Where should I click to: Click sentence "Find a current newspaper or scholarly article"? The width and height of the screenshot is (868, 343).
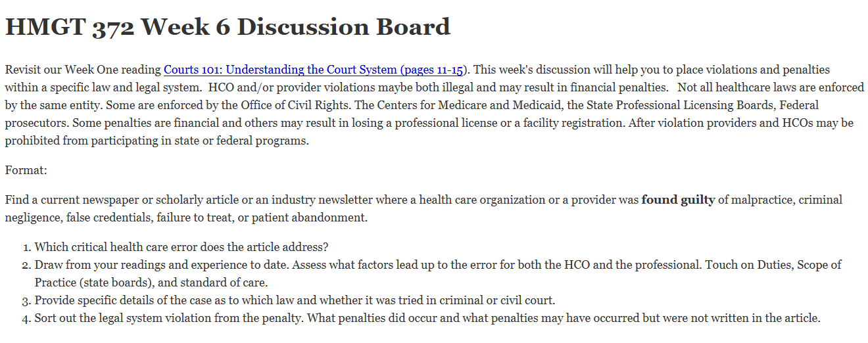pyautogui.click(x=423, y=209)
